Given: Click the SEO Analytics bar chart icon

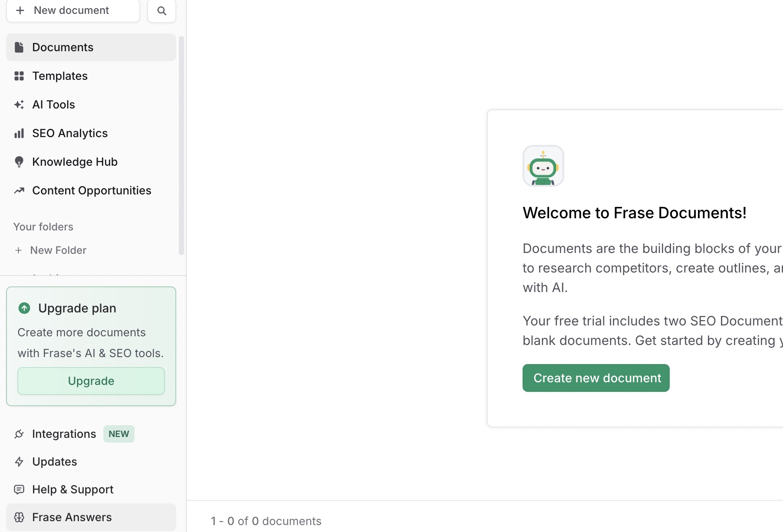Looking at the screenshot, I should (19, 133).
